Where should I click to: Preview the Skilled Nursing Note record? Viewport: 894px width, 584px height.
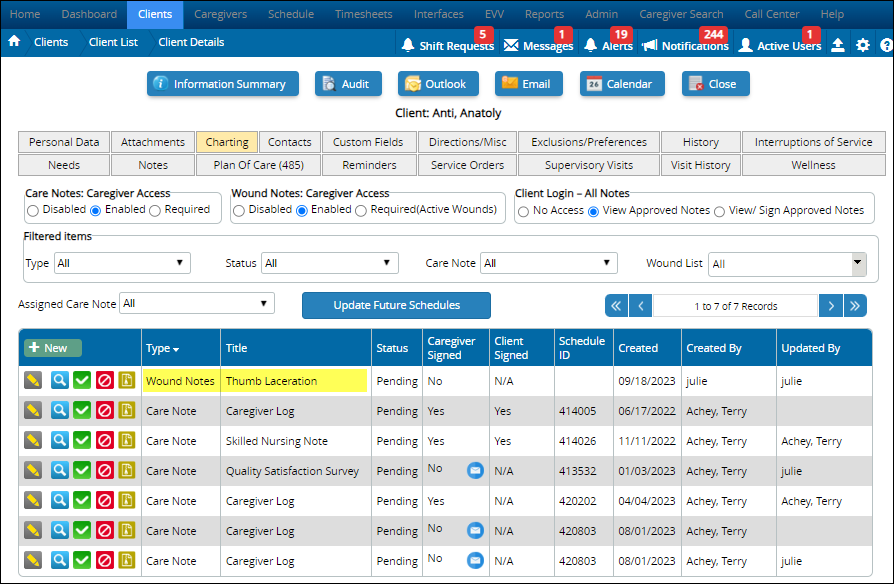pos(60,440)
